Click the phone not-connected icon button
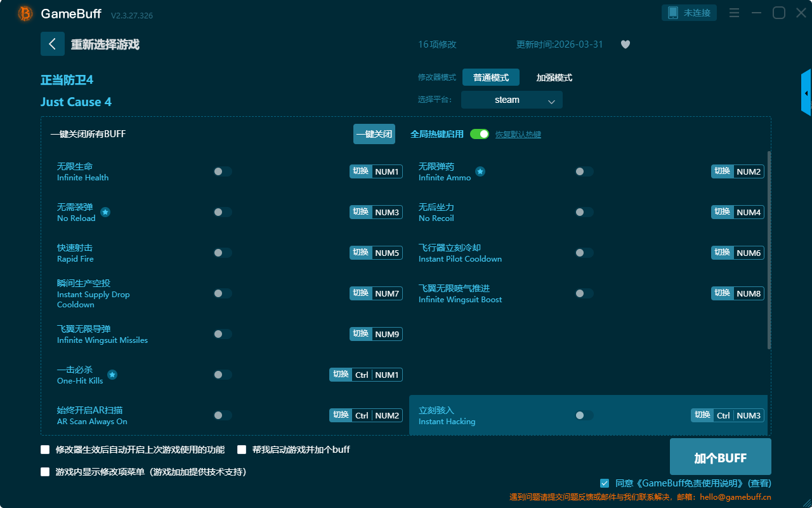This screenshot has height=508, width=812. 689,13
